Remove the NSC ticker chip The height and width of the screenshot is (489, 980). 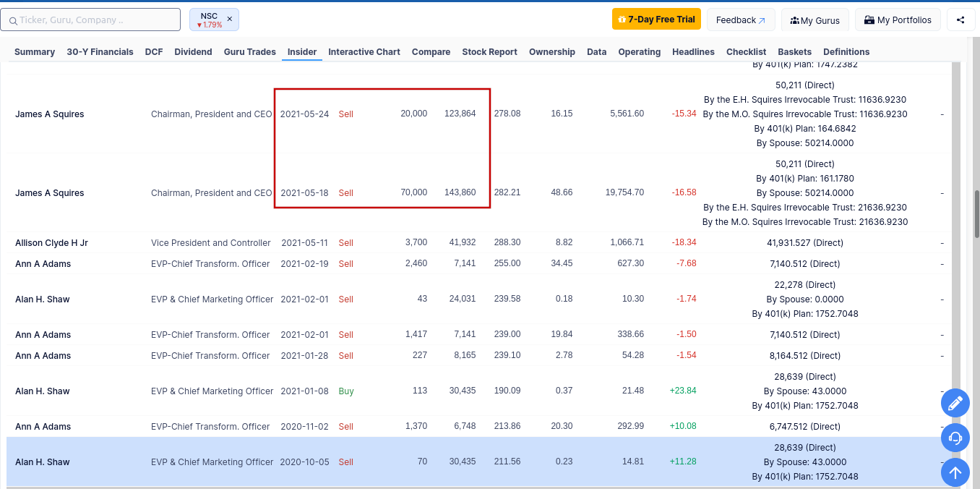(229, 19)
